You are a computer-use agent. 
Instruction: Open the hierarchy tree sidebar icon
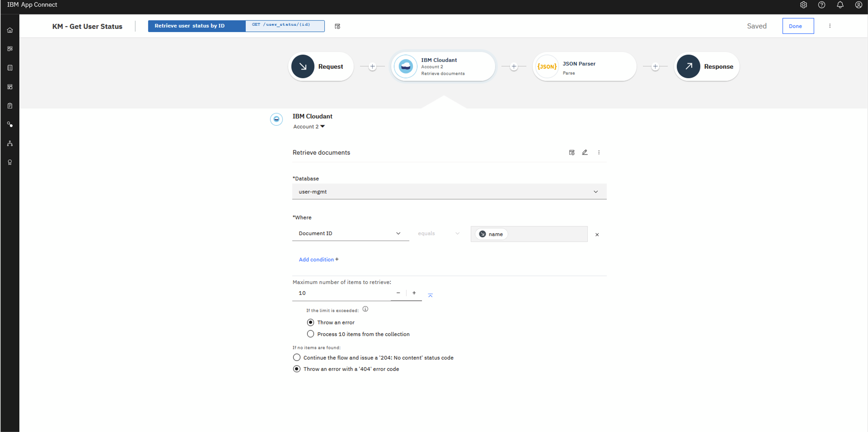click(x=10, y=143)
